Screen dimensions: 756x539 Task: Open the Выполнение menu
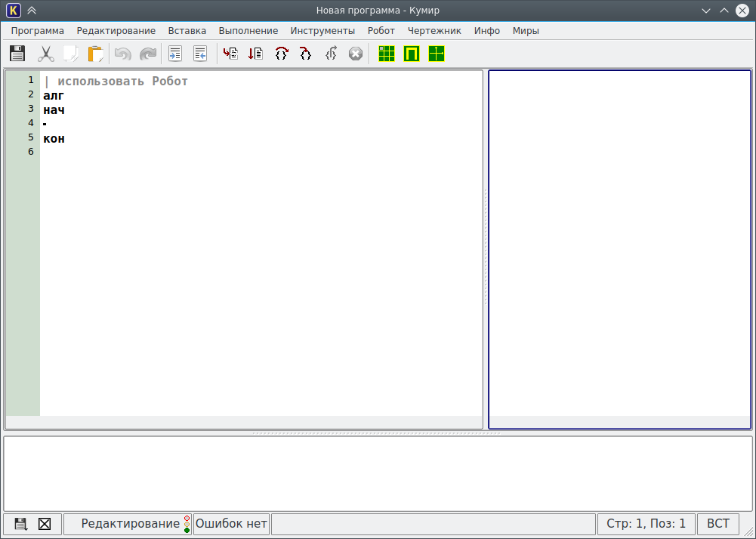(248, 31)
